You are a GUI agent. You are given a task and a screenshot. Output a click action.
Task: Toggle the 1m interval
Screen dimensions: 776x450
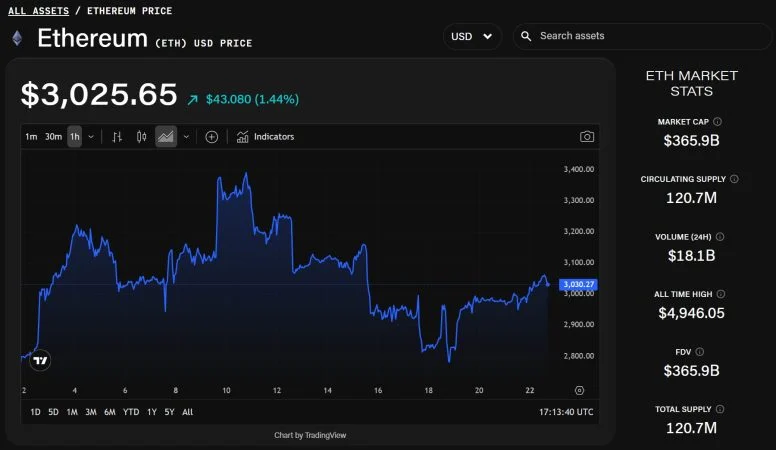point(31,137)
